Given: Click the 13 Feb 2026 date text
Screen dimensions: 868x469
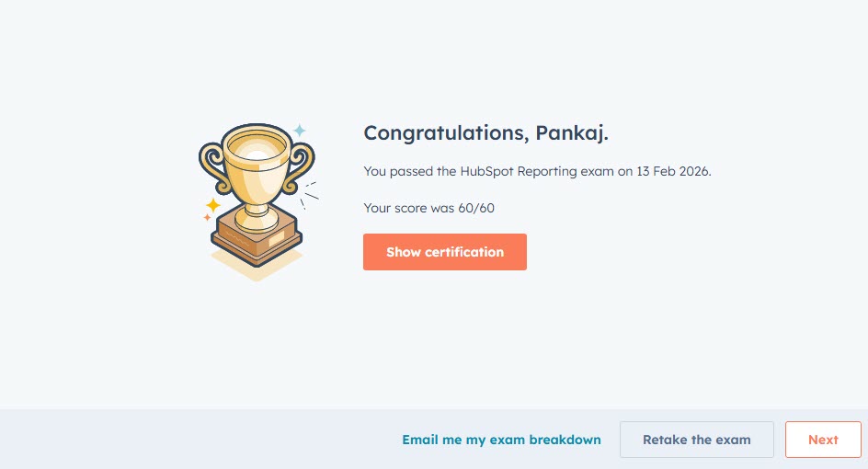Looking at the screenshot, I should pos(673,172).
